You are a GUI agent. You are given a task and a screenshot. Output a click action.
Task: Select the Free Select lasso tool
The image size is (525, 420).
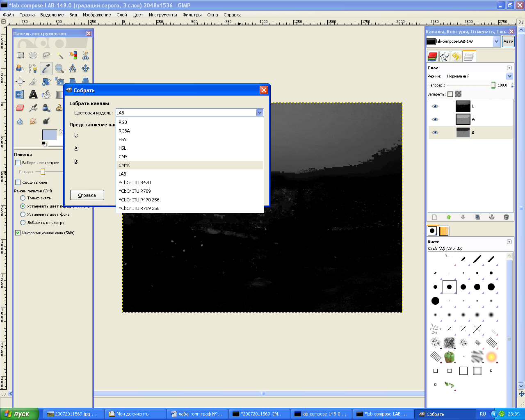click(x=46, y=55)
